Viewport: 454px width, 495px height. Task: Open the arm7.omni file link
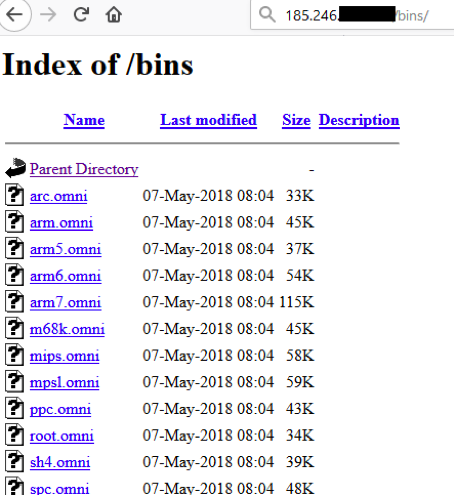click(x=65, y=303)
